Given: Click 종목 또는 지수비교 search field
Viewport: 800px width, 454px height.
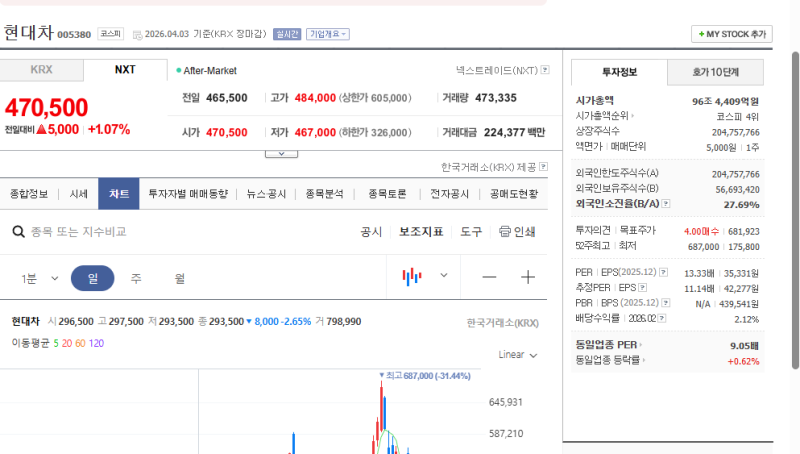Looking at the screenshot, I should coord(79,232).
